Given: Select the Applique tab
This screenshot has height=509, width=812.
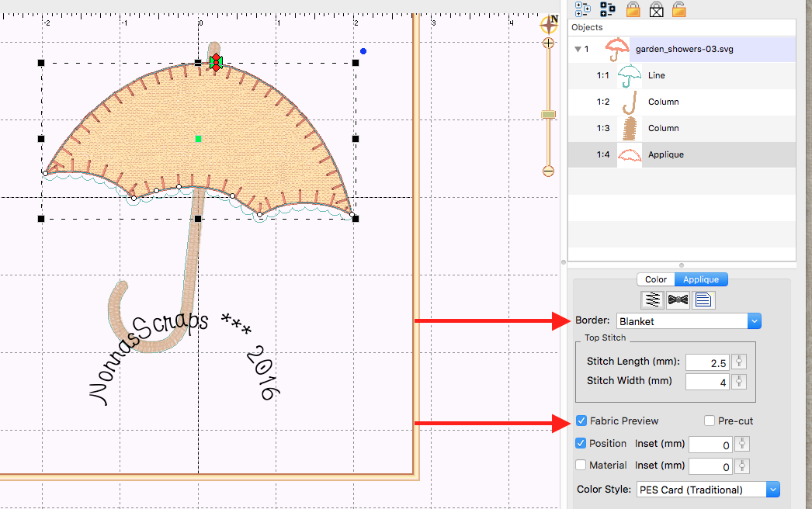Looking at the screenshot, I should [x=700, y=279].
